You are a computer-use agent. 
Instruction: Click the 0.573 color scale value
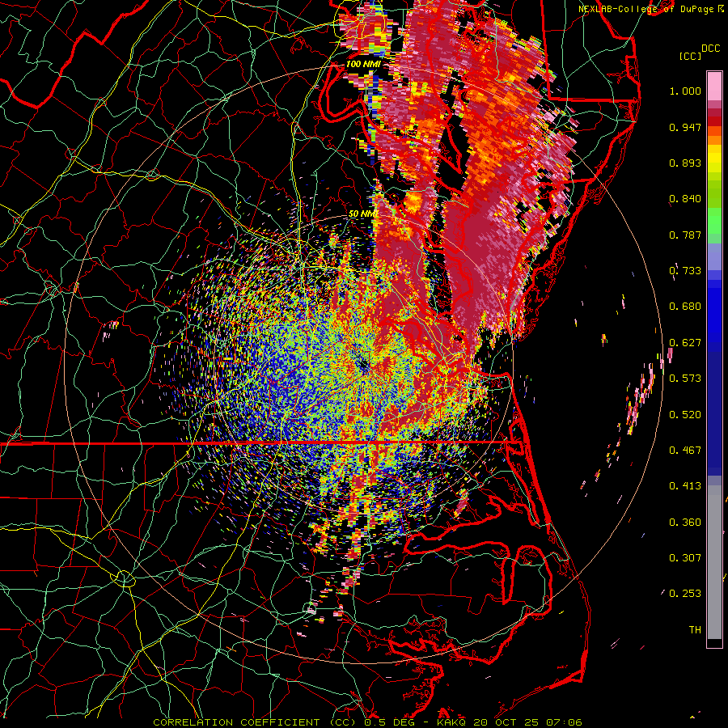(x=685, y=379)
